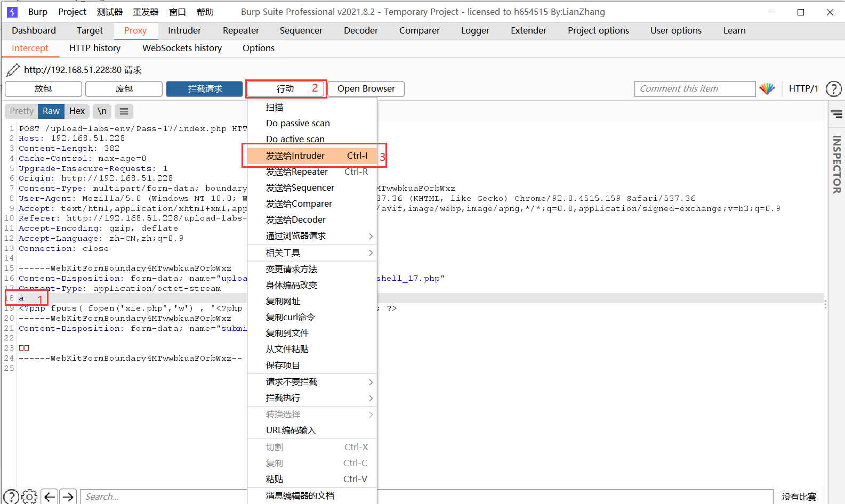Select Do passive scan
The image size is (845, 504).
(x=312, y=123)
